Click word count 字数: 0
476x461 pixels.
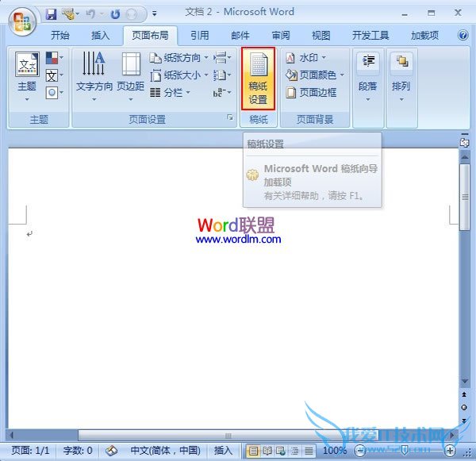(78, 451)
